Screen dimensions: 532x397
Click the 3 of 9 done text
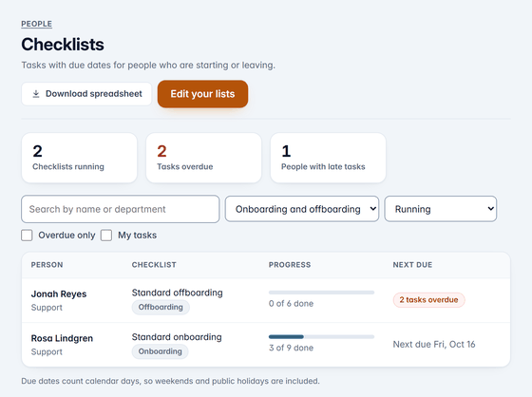[x=291, y=348]
